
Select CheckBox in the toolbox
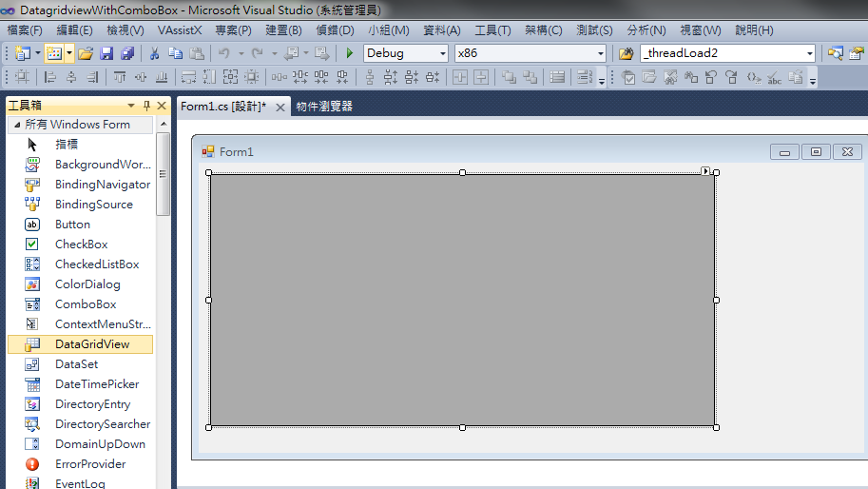80,244
